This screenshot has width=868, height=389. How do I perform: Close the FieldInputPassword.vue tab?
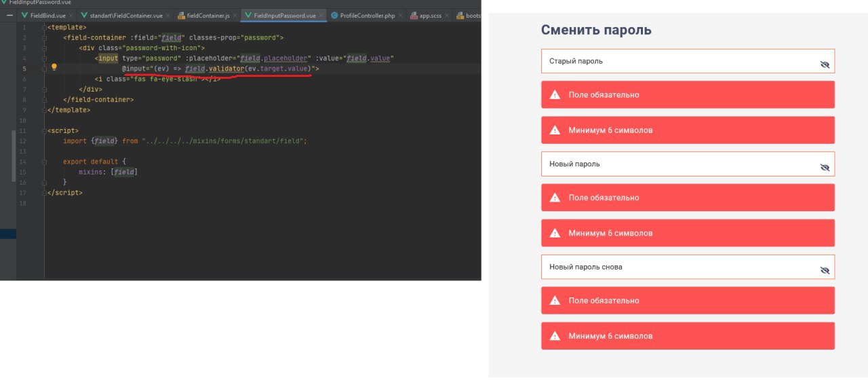[322, 15]
